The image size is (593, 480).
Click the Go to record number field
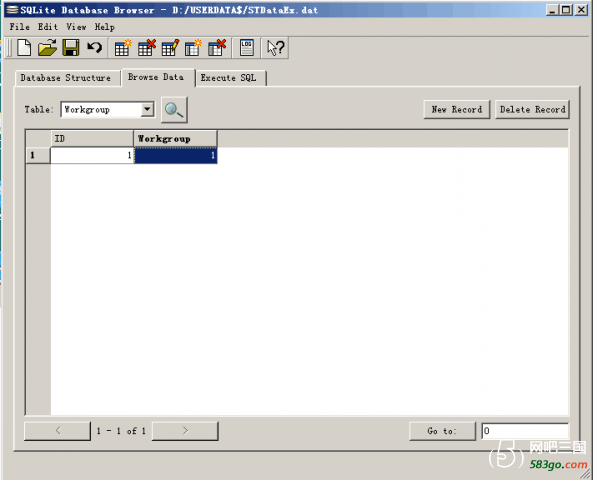tap(525, 431)
